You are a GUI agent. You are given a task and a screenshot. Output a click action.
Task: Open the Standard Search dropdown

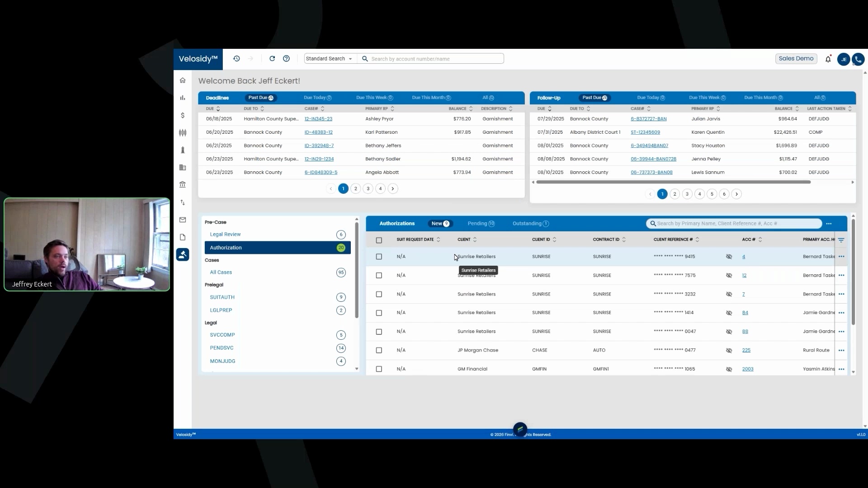coord(329,59)
